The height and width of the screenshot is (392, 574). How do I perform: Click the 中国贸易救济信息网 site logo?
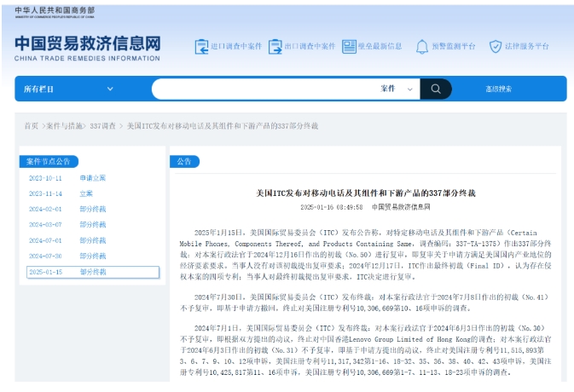88,48
